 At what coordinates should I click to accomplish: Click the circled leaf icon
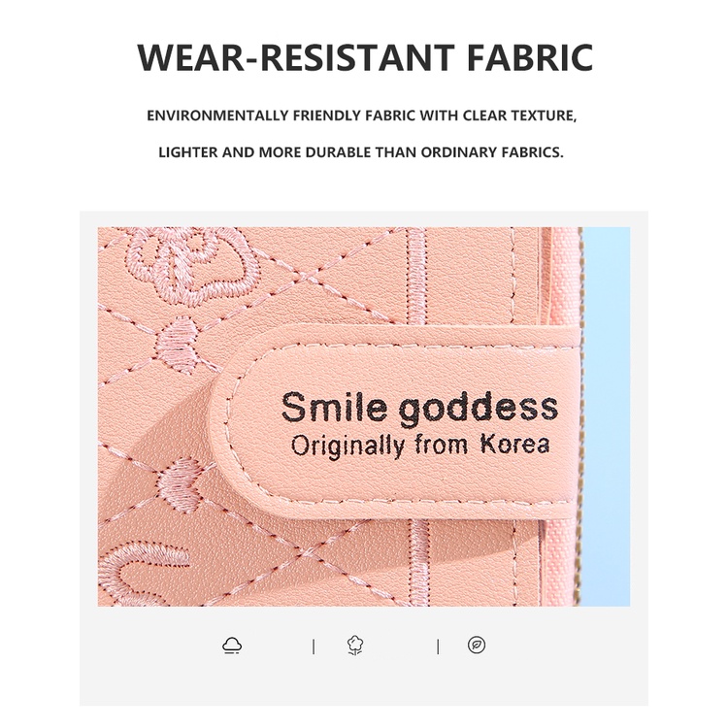[477, 645]
